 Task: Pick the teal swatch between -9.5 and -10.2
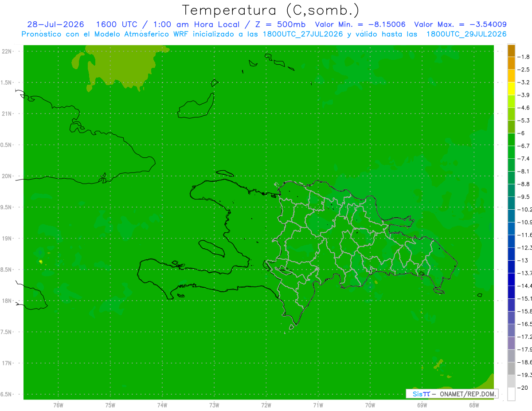tap(511, 203)
